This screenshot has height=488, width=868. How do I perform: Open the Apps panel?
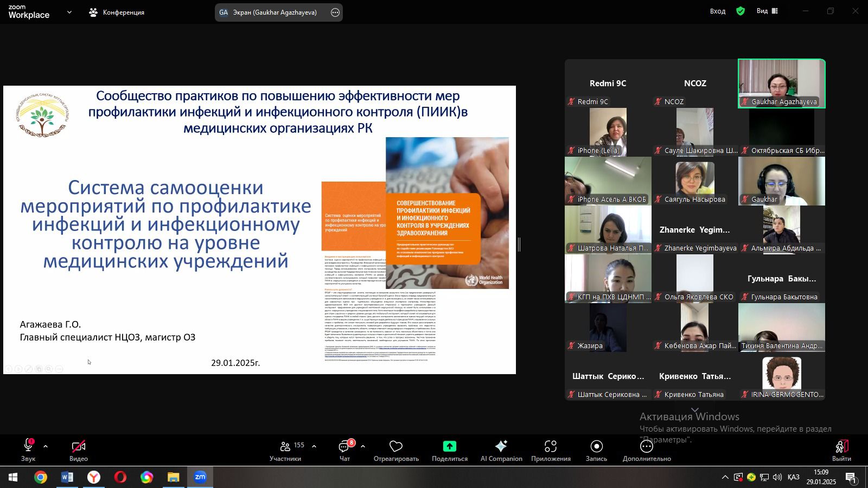[551, 450]
